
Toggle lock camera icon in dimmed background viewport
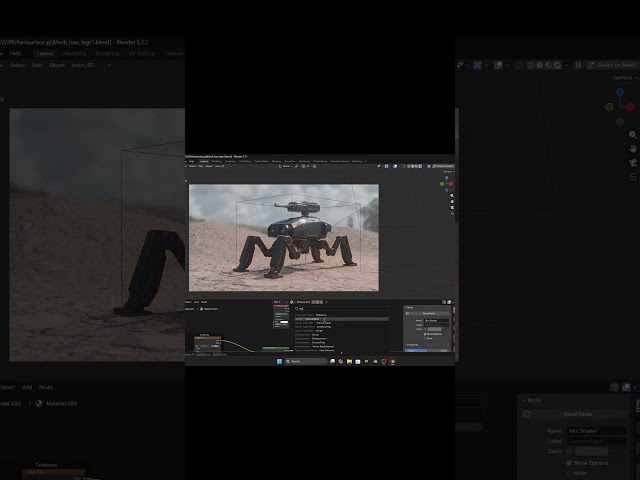pos(633,177)
